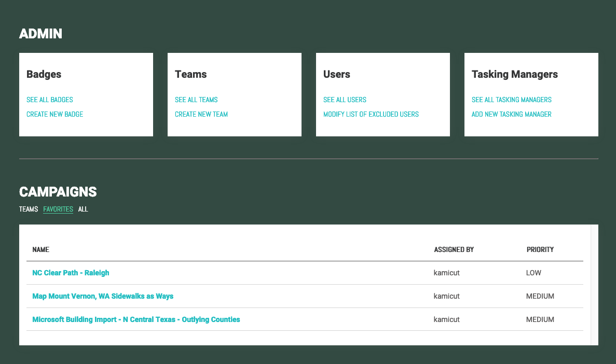The width and height of the screenshot is (616, 364).
Task: Select Modify List of Excluded Users
Action: (x=371, y=114)
